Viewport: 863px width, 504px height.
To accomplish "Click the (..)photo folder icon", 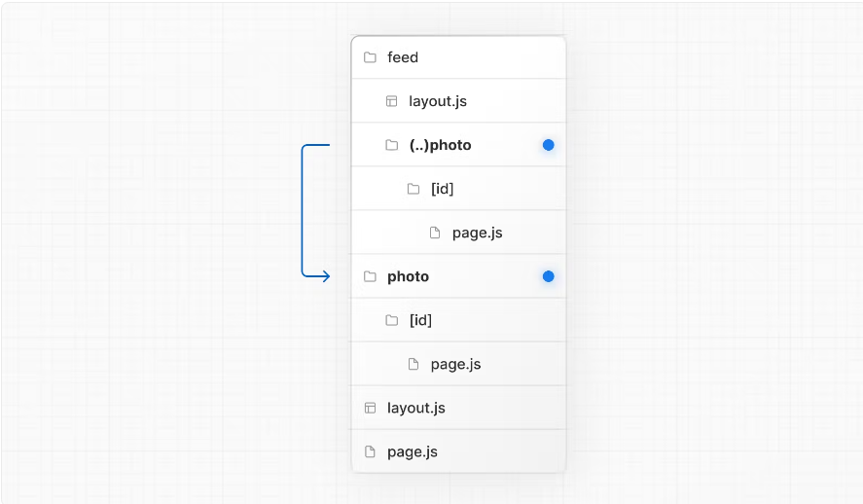I will [x=391, y=145].
